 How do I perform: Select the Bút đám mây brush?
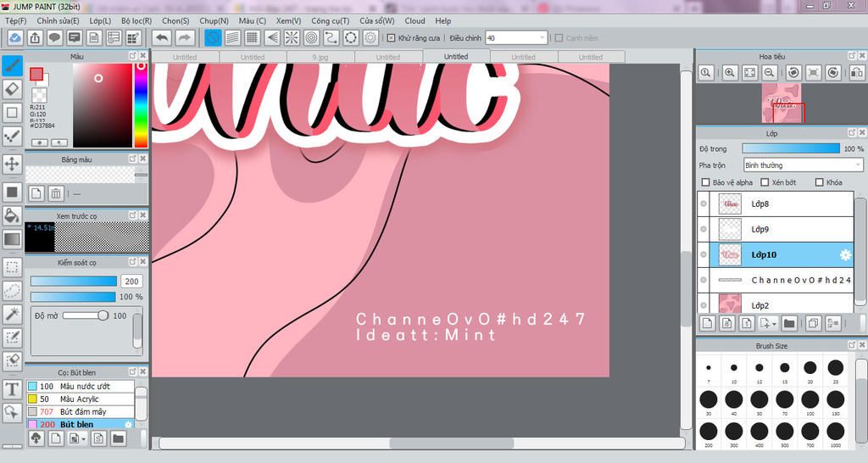pyautogui.click(x=81, y=411)
